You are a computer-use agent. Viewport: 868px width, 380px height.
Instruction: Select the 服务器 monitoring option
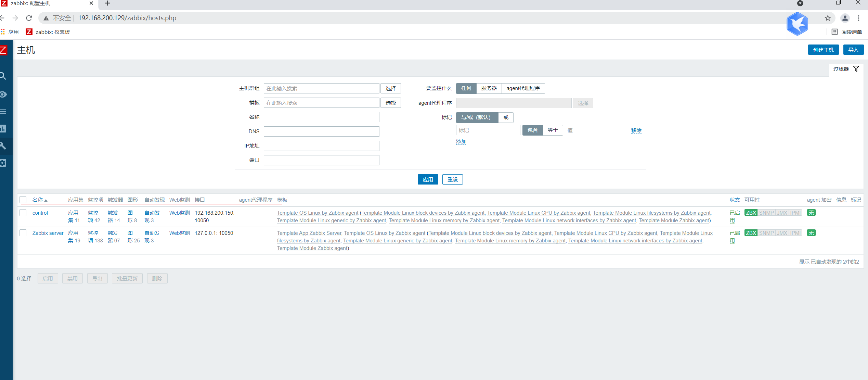tap(489, 88)
